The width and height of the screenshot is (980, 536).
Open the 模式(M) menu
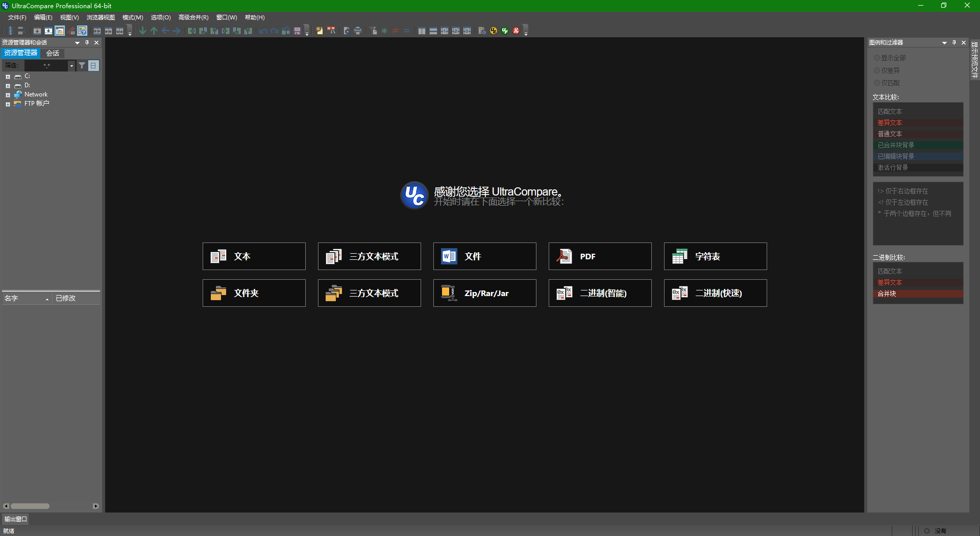tap(133, 17)
